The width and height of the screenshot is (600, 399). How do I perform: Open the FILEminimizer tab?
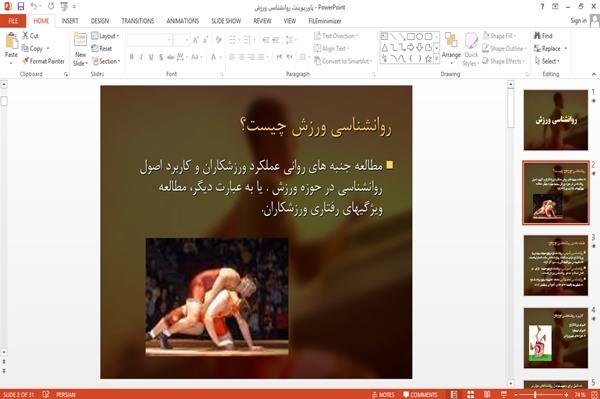[325, 21]
